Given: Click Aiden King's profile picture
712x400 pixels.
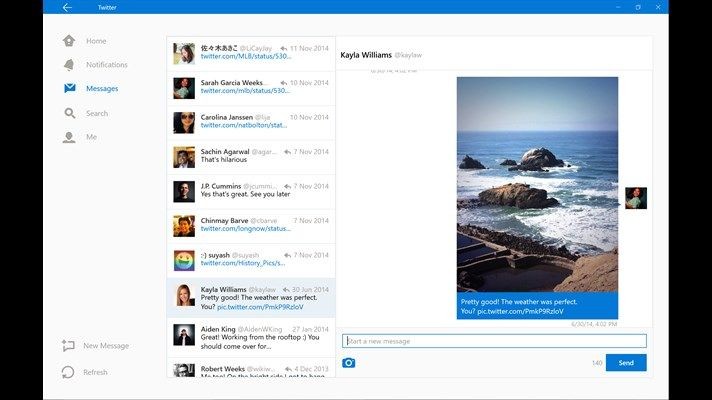Looking at the screenshot, I should [184, 335].
